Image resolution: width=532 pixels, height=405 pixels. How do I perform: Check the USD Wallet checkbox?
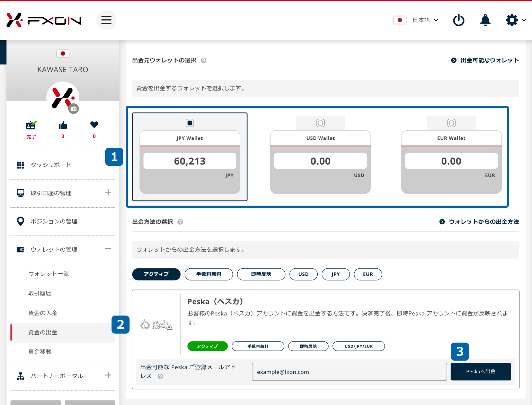pos(320,123)
